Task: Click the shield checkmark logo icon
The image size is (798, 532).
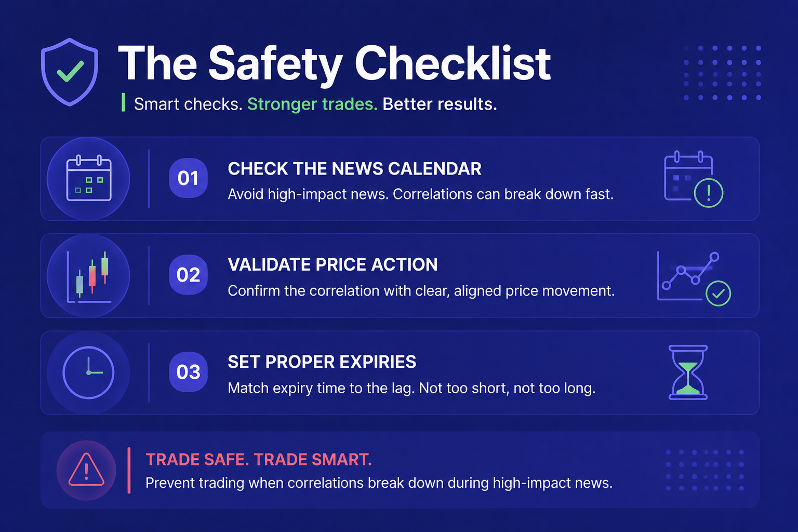Action: pos(70,72)
